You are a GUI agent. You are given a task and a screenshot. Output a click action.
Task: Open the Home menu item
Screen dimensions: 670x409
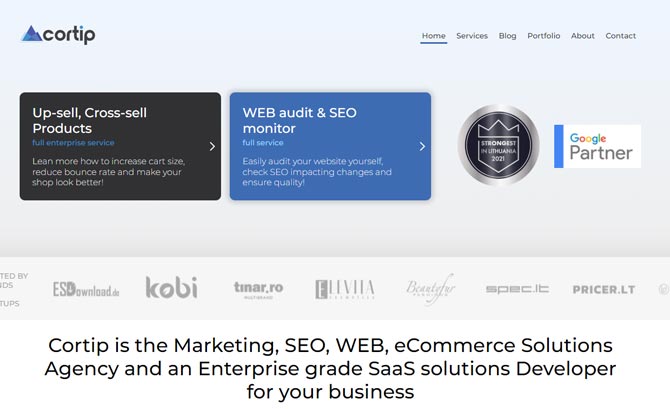click(x=434, y=36)
